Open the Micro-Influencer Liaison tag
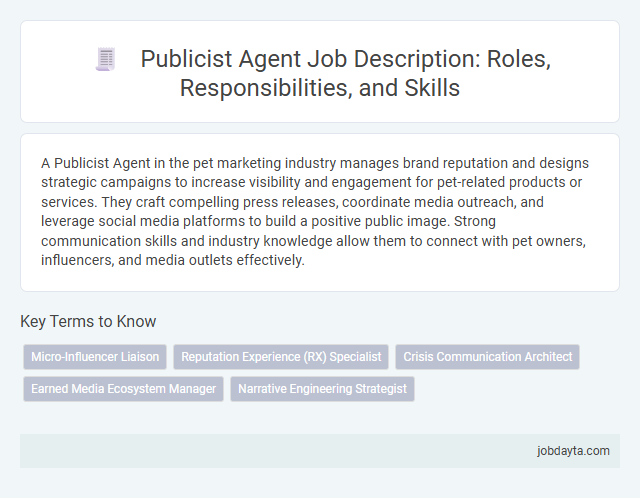This screenshot has width=640, height=498. click(95, 357)
